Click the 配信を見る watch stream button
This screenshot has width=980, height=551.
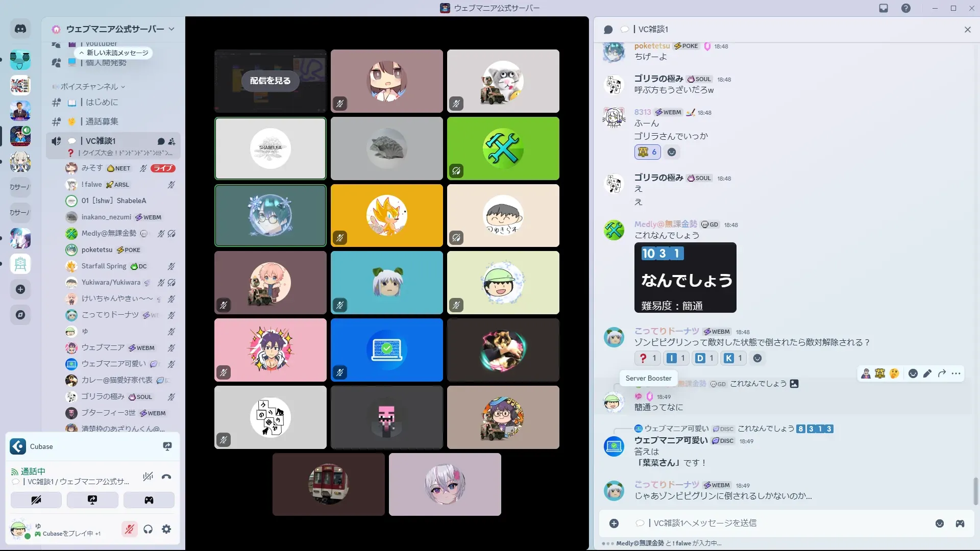tap(270, 81)
